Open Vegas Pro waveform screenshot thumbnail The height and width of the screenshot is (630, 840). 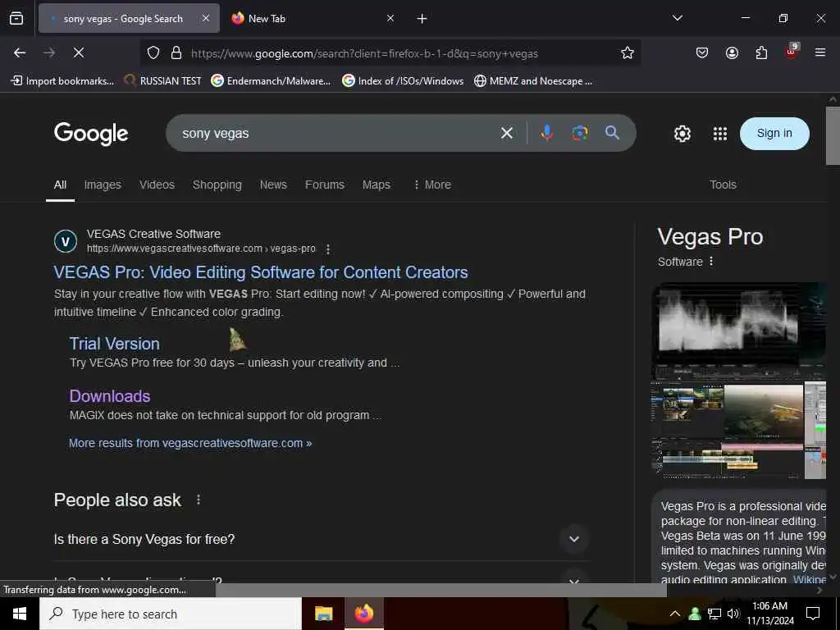click(738, 330)
